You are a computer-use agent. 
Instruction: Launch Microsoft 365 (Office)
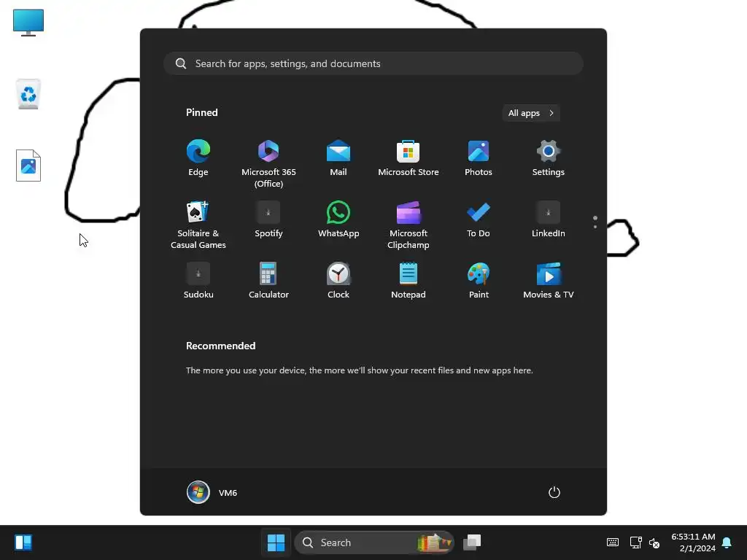[268, 163]
